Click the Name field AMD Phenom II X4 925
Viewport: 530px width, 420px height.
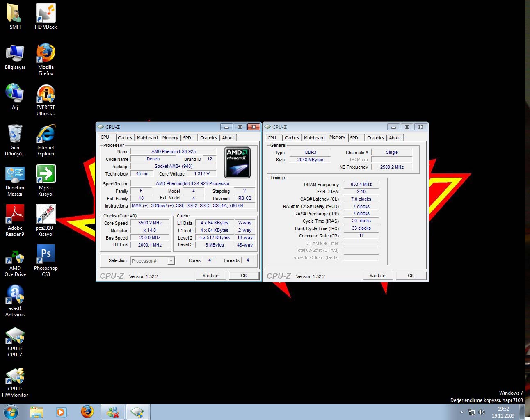point(173,152)
